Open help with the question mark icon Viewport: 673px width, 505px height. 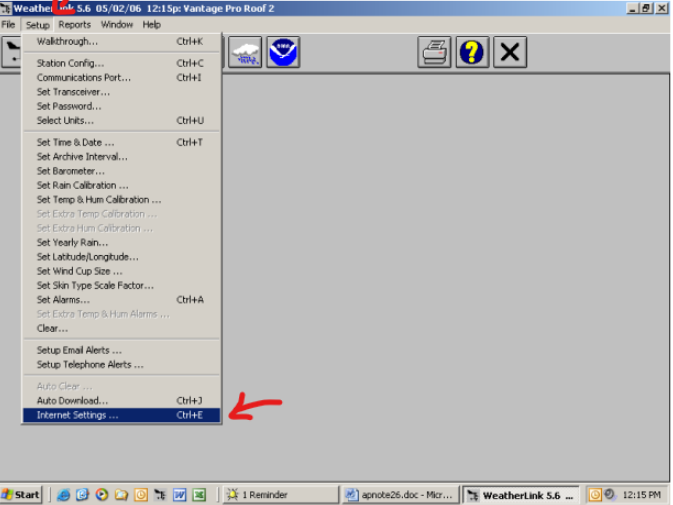coord(472,52)
